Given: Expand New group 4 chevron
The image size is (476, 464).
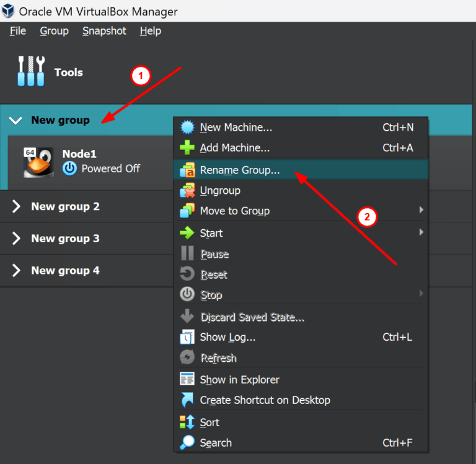Looking at the screenshot, I should tap(16, 270).
